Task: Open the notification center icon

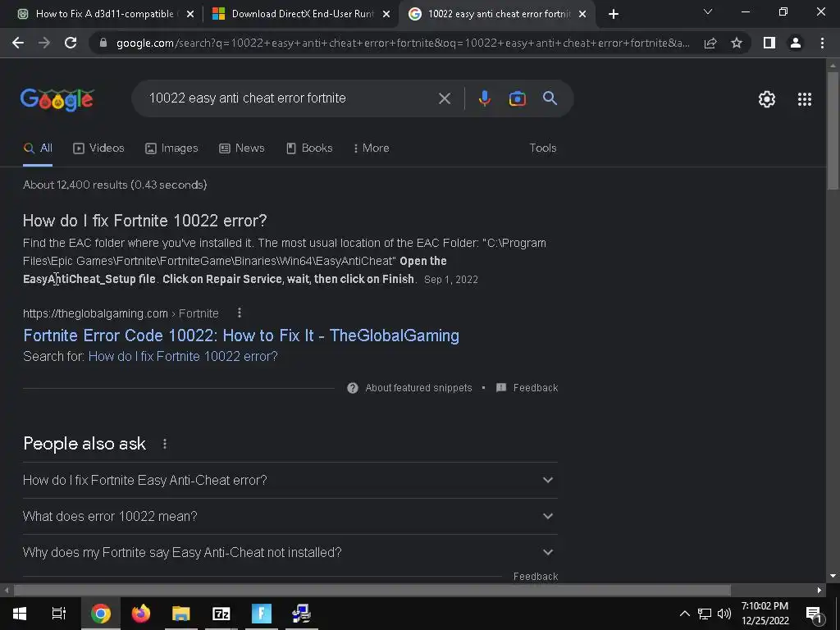Action: [x=814, y=614]
